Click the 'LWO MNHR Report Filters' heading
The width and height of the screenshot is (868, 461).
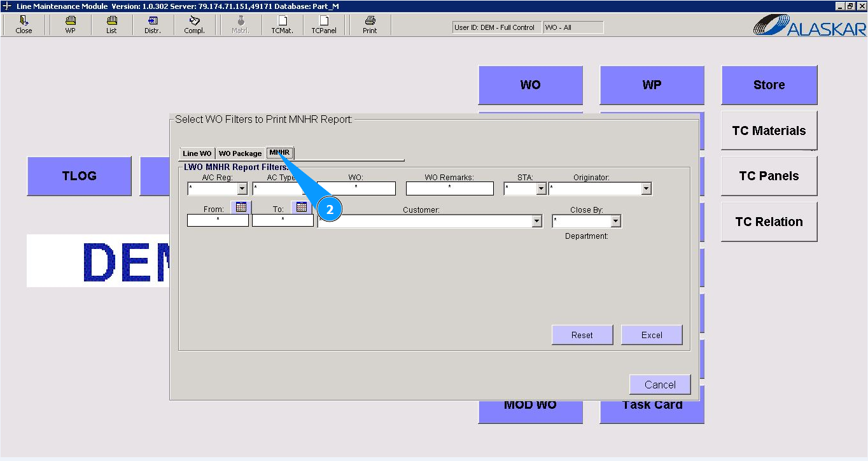coord(236,167)
